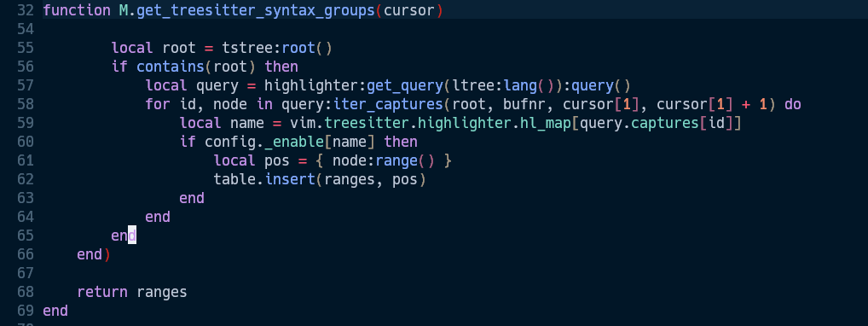Click 'local root' declaration on line 55
This screenshot has height=326, width=868.
[x=153, y=49]
